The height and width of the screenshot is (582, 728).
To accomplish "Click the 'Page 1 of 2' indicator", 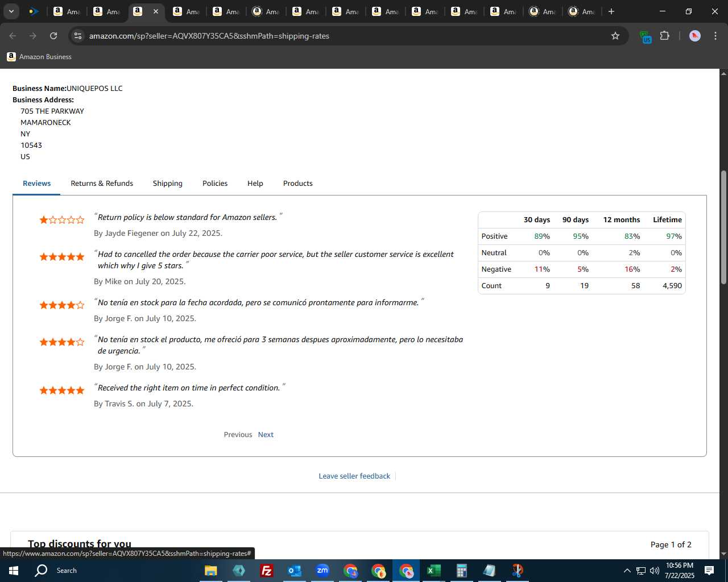I will pyautogui.click(x=671, y=544).
